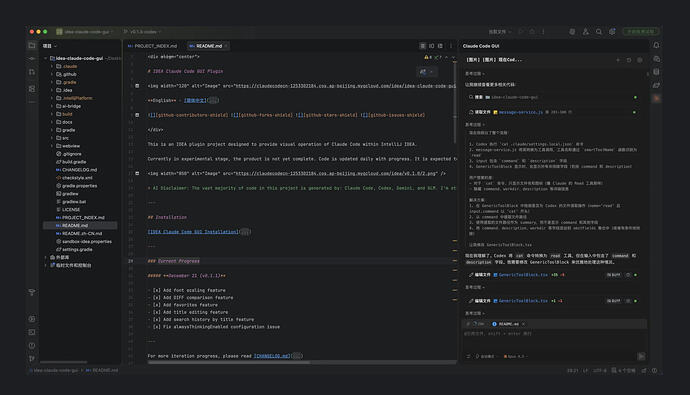Expand the .claude folder
The height and width of the screenshot is (395, 690).
point(52,66)
